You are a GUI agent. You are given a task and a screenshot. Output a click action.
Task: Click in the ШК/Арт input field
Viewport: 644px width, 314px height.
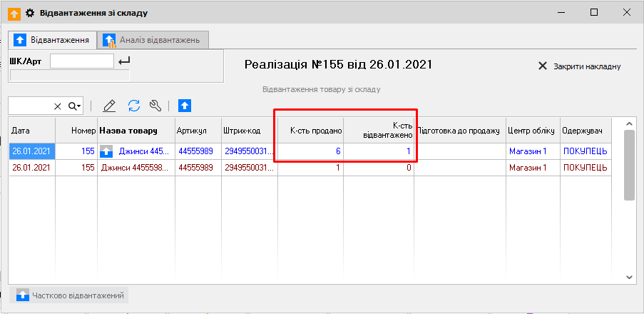pyautogui.click(x=81, y=61)
